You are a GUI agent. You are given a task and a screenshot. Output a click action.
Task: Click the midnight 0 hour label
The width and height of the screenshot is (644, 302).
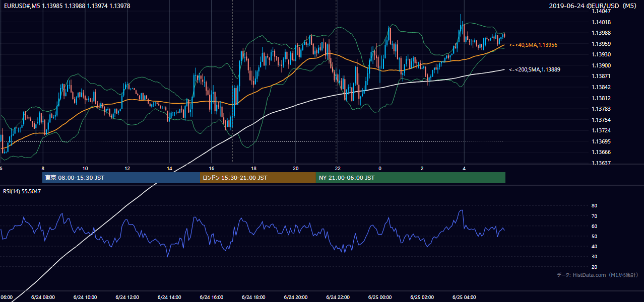(380, 168)
